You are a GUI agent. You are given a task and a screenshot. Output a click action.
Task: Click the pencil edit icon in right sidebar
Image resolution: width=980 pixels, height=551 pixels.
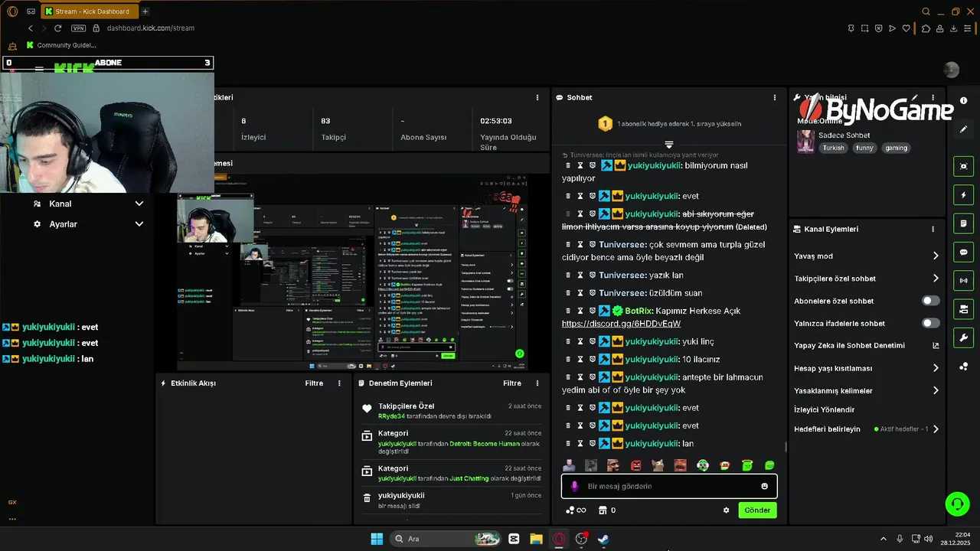pyautogui.click(x=963, y=129)
